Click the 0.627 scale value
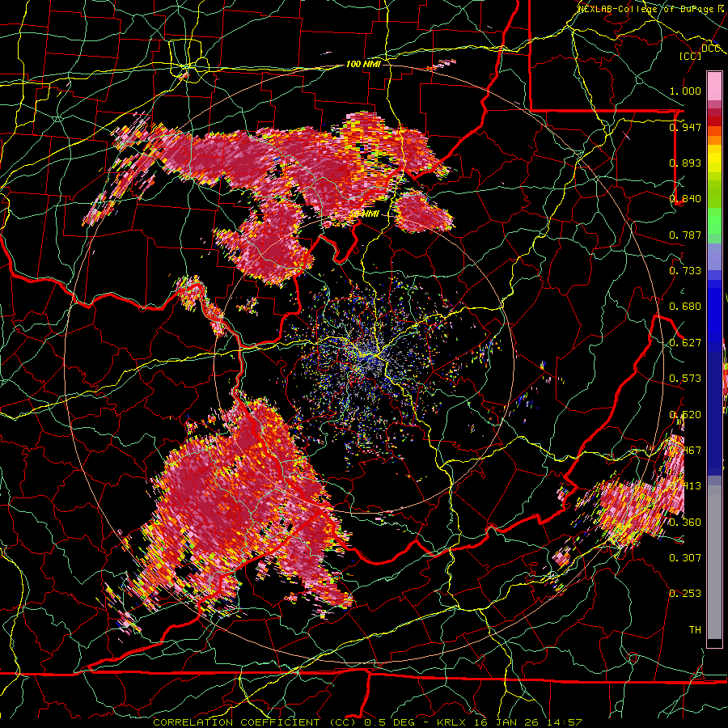Image resolution: width=728 pixels, height=728 pixels. point(685,343)
